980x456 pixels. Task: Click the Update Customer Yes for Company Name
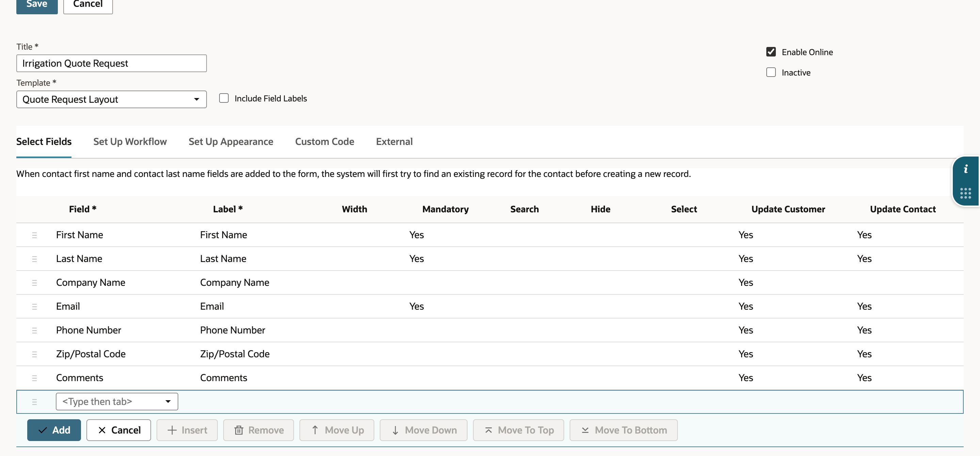pos(746,282)
